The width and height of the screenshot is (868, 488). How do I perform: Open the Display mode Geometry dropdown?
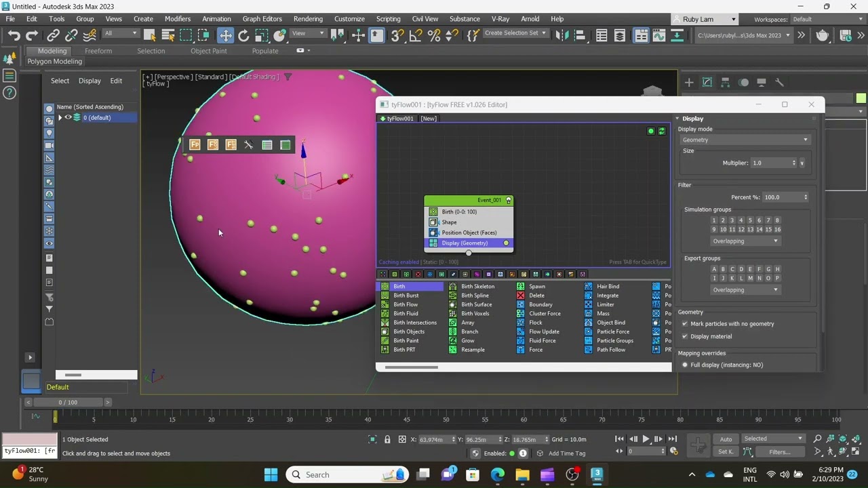tap(745, 140)
